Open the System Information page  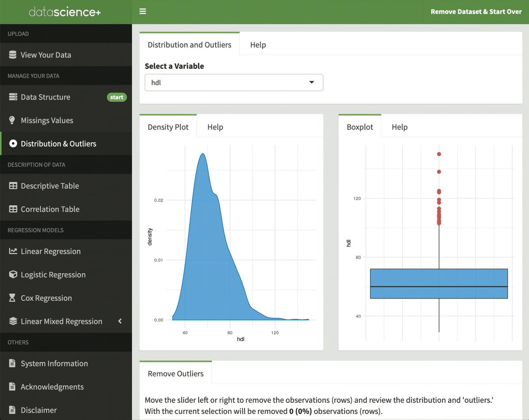pyautogui.click(x=66, y=364)
